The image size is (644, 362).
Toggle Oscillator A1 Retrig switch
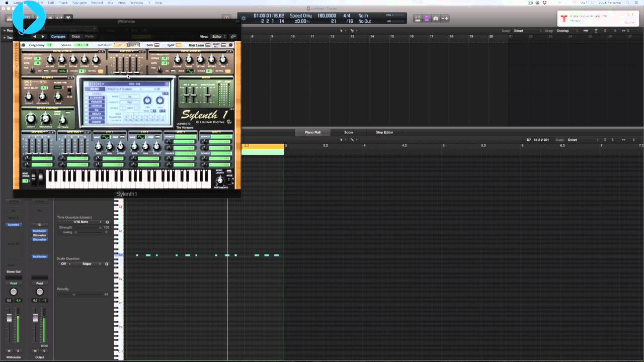coord(101,71)
